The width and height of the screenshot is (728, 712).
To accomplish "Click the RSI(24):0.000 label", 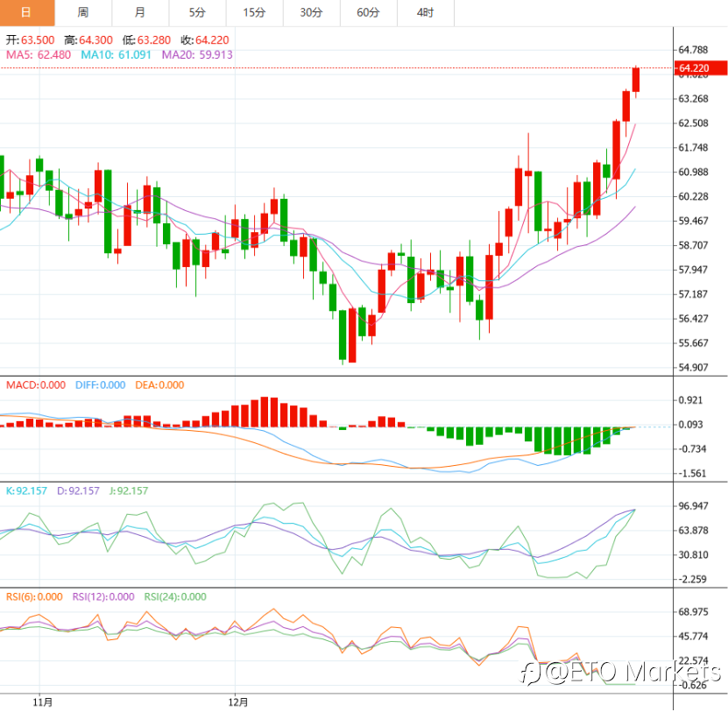I will pos(175,597).
